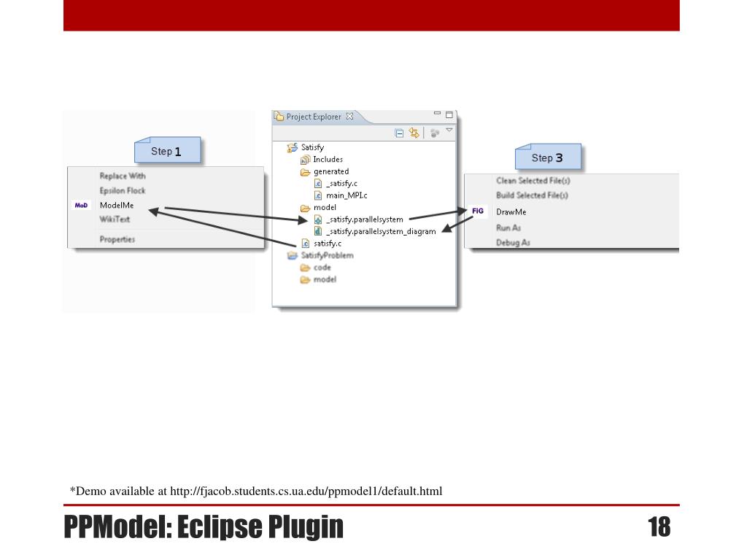Click the focus task icon in Project Explorer toolbar
The image size is (747, 560).
[x=435, y=133]
